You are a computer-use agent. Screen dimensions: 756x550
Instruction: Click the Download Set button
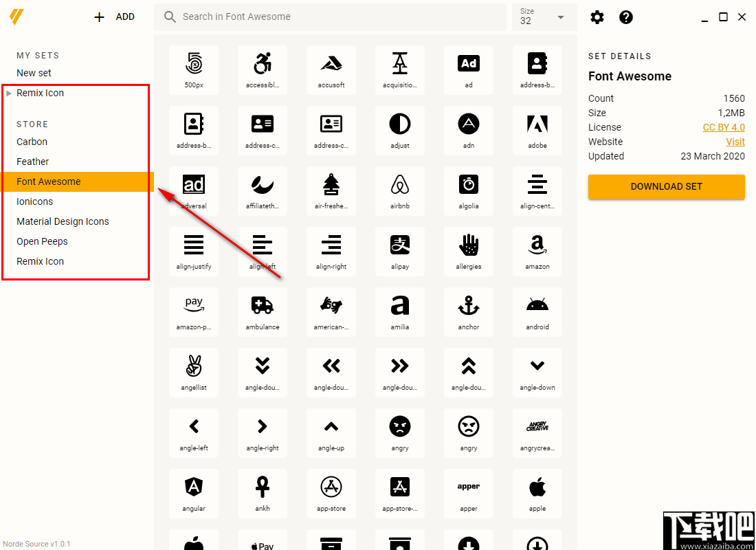(666, 186)
